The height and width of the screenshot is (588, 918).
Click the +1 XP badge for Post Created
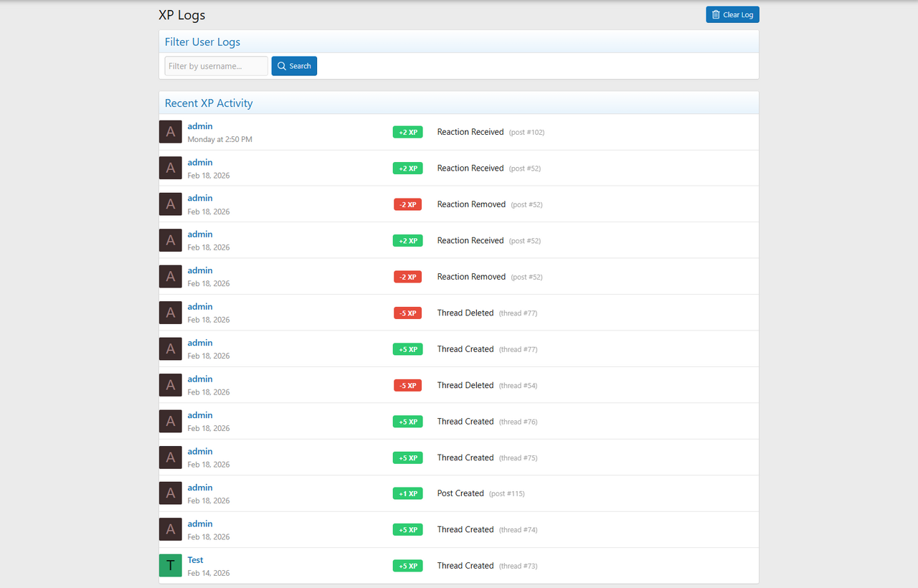[407, 493]
